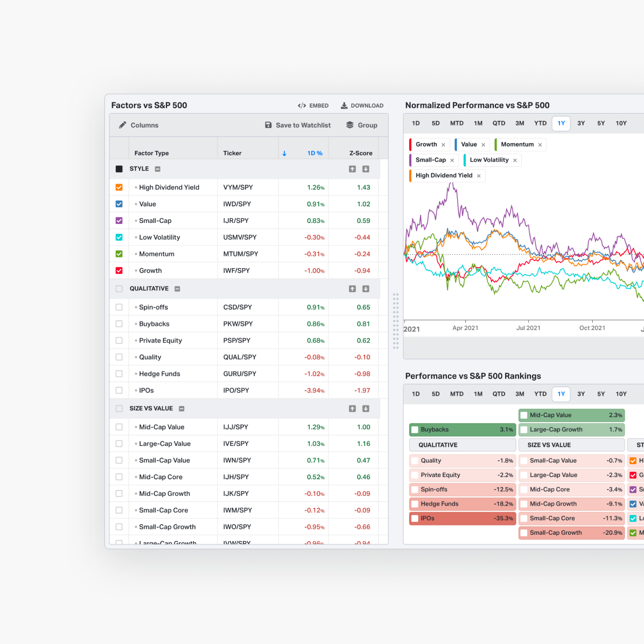Click the Save to Watchlist disk icon
Viewport: 644px width, 644px height.
pyautogui.click(x=268, y=125)
